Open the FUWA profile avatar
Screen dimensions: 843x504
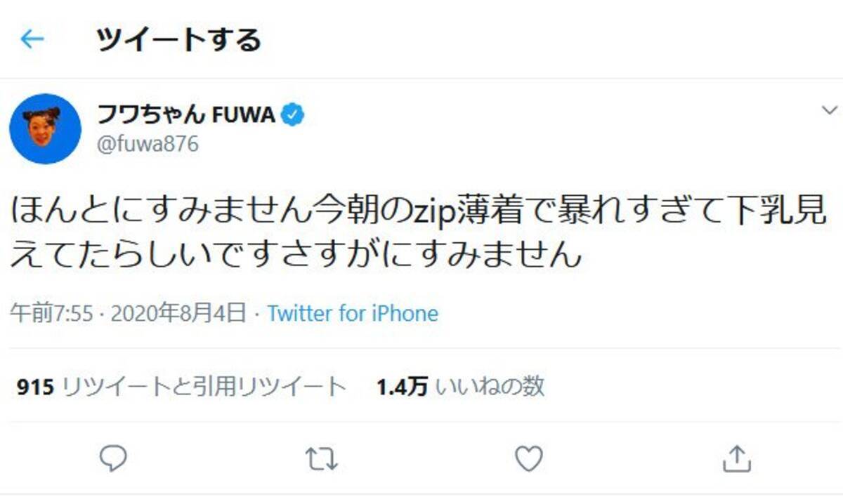coord(45,128)
